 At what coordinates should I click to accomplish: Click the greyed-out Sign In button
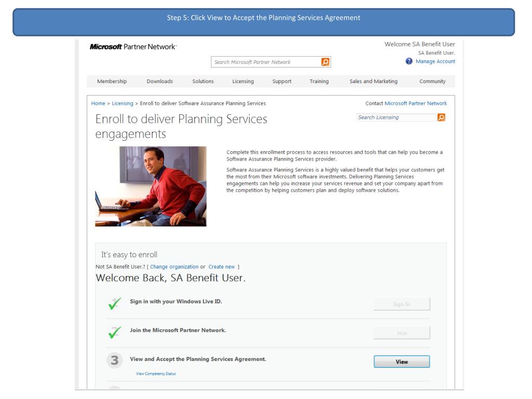click(x=402, y=304)
